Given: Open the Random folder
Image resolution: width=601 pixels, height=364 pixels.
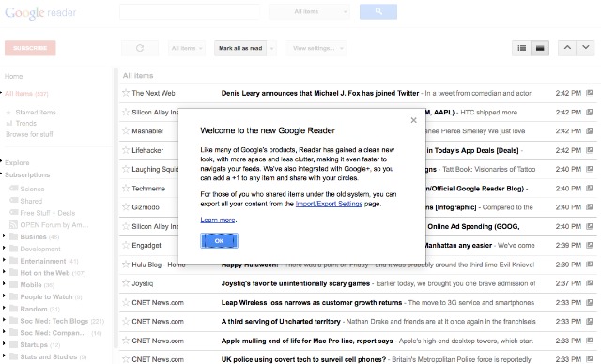Looking at the screenshot, I should (x=34, y=309).
